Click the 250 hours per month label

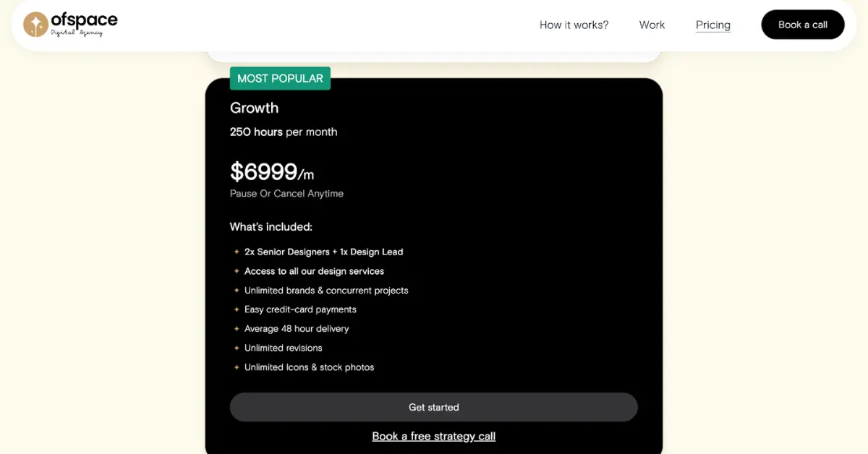click(x=283, y=132)
